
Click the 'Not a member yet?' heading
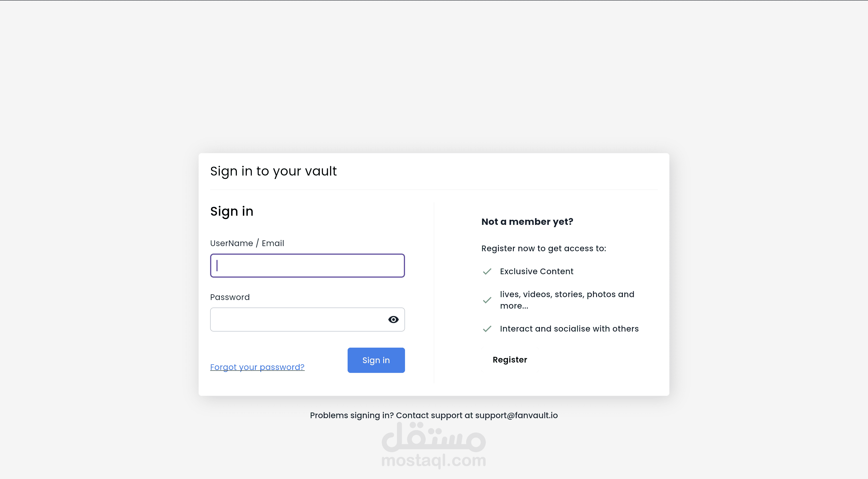point(527,221)
